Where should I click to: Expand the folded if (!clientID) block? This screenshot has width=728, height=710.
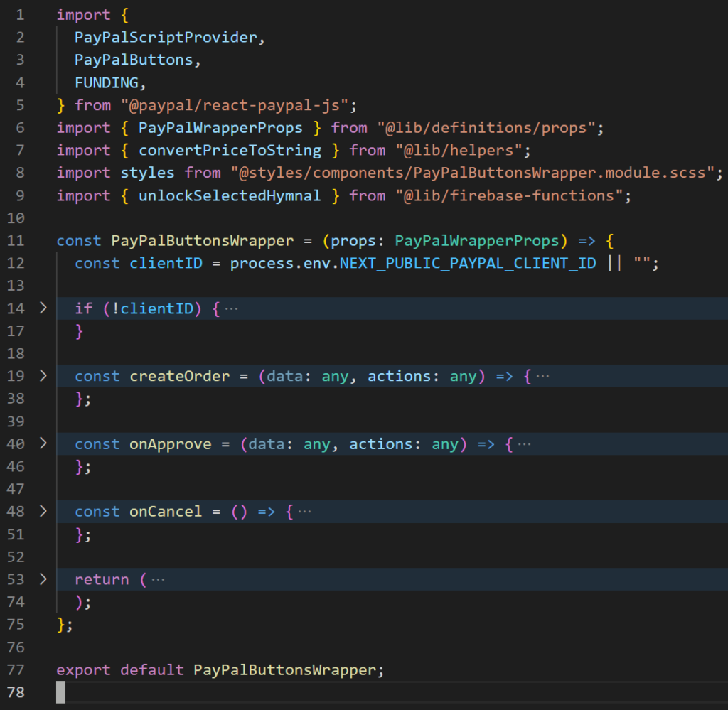pos(43,308)
